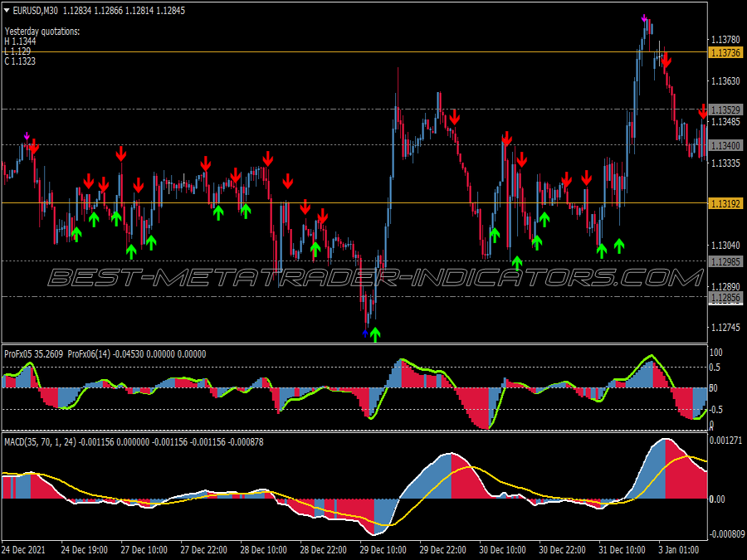Screen dimensions: 747x560
Task: Open the chart menu triangle beside EURUSD,M30
Action: 7,10
